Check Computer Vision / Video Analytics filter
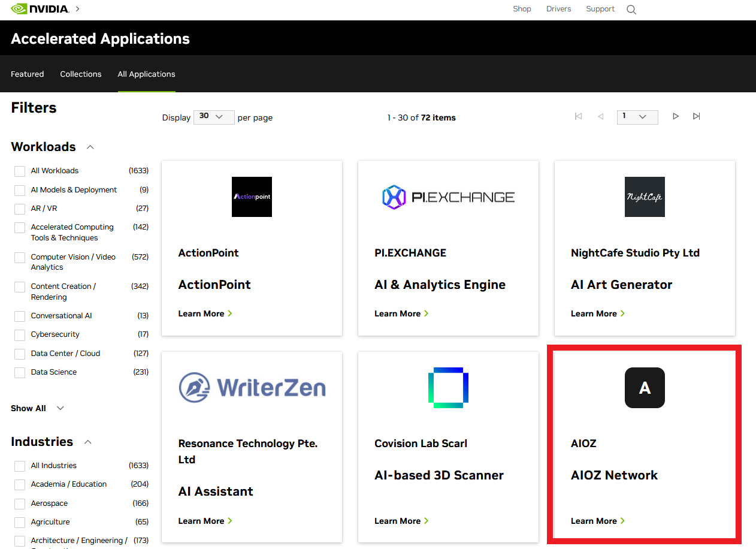Screen dimensions: 756x549 click(x=20, y=258)
